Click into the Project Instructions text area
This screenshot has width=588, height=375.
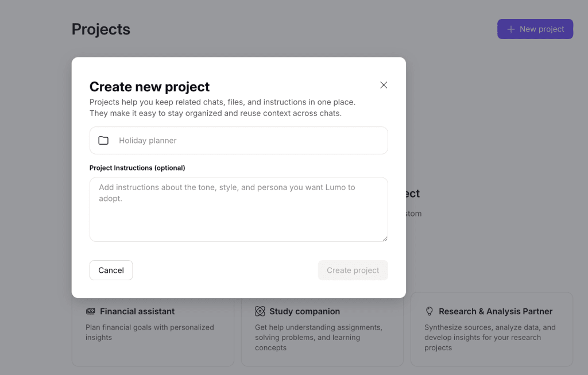click(238, 210)
